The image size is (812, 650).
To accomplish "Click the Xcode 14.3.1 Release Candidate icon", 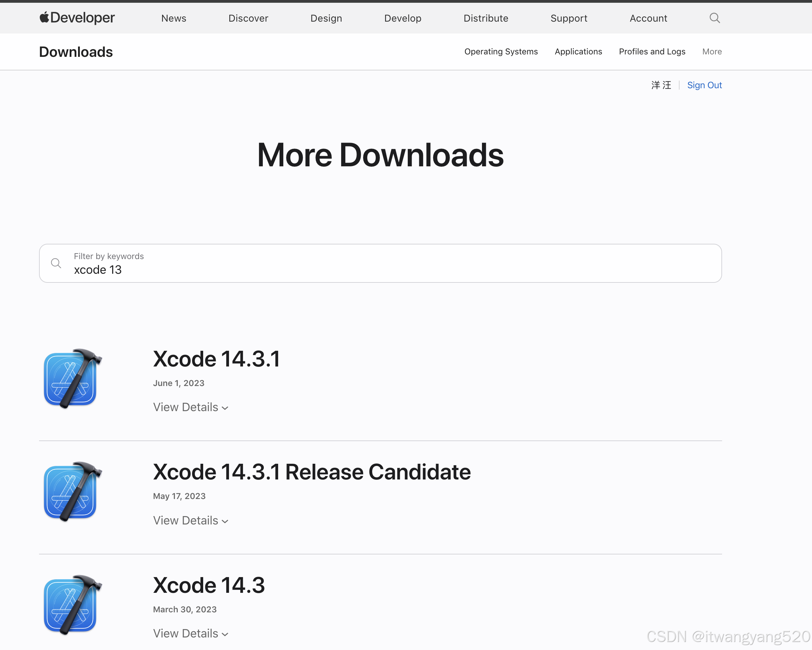I will [x=72, y=491].
